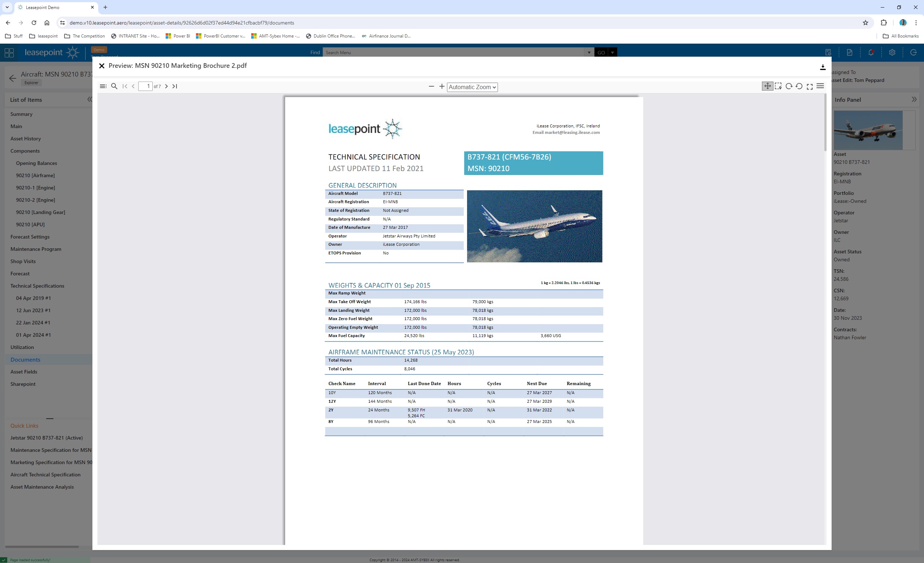Click the logout icon in header
Viewport: 924px width, 563px height.
click(914, 52)
